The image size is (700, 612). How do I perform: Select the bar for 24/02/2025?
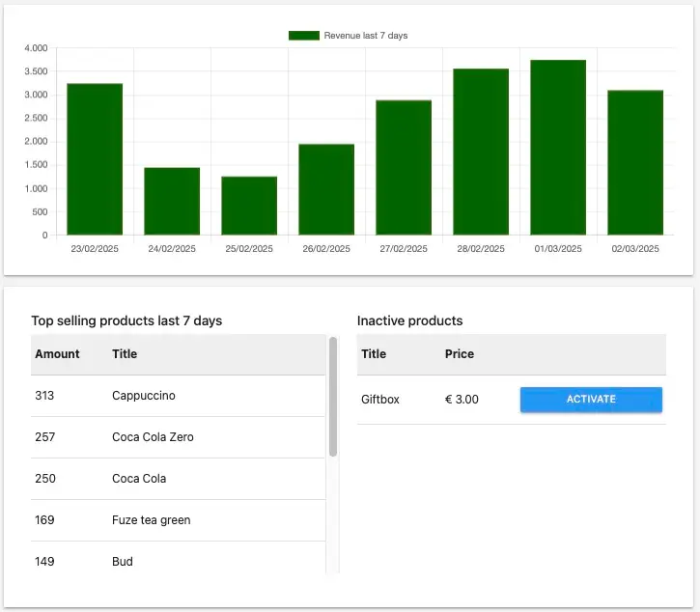click(172, 201)
